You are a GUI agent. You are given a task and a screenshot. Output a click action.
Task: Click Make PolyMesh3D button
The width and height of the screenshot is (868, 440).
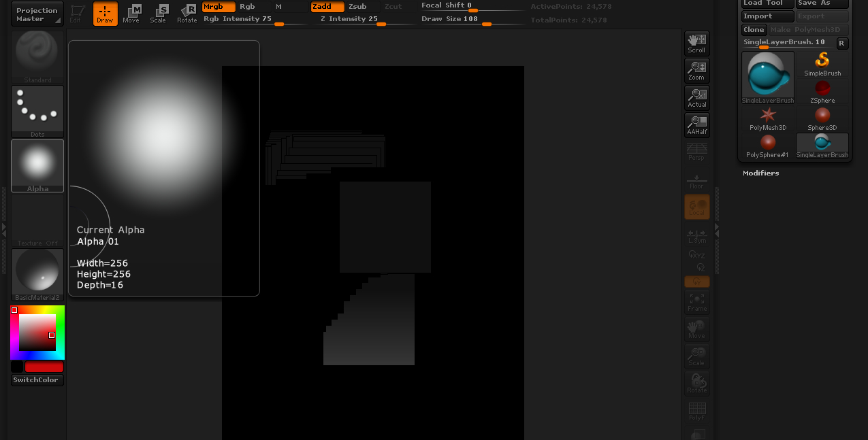point(809,30)
